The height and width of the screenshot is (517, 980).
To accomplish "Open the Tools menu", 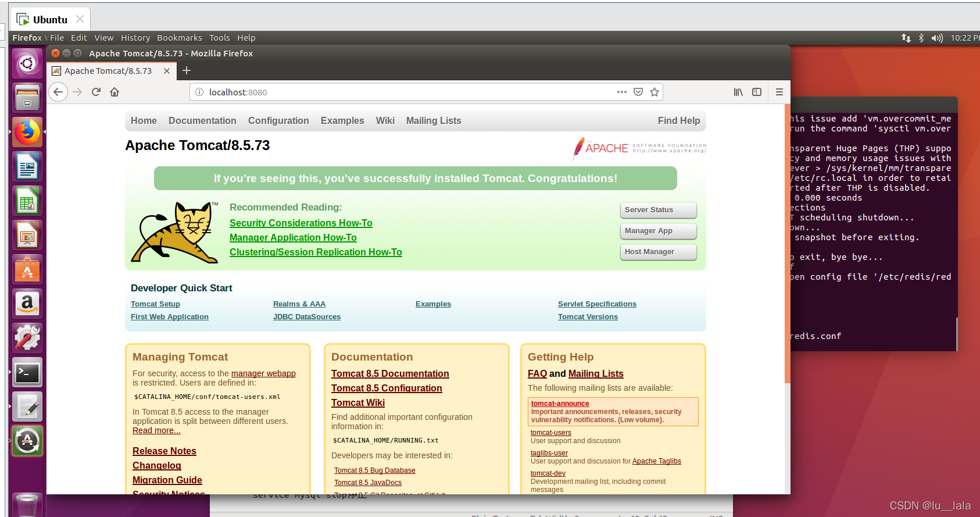I will (220, 38).
